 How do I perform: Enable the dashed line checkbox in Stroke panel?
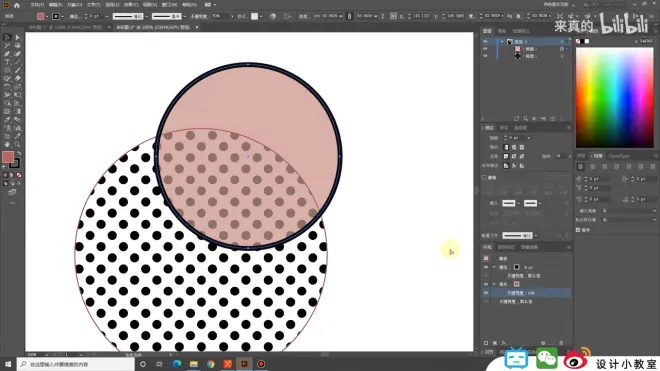pos(484,178)
